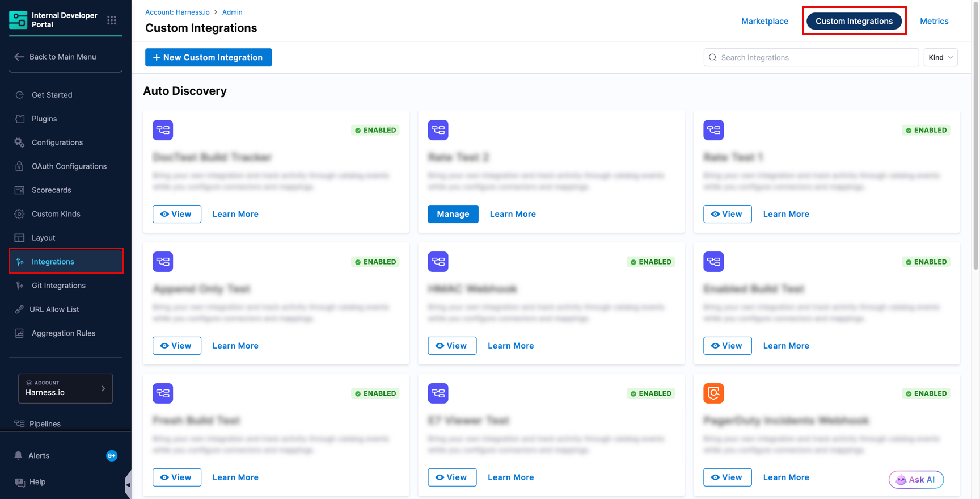Click the Fresh Build Test card icon

tap(163, 393)
